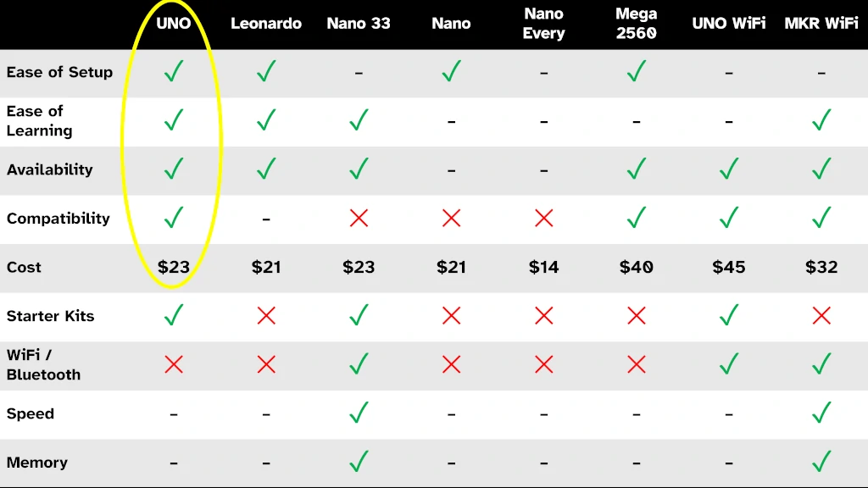Viewport: 868px width, 488px height.
Task: Click the Compatibility row label
Action: click(58, 219)
